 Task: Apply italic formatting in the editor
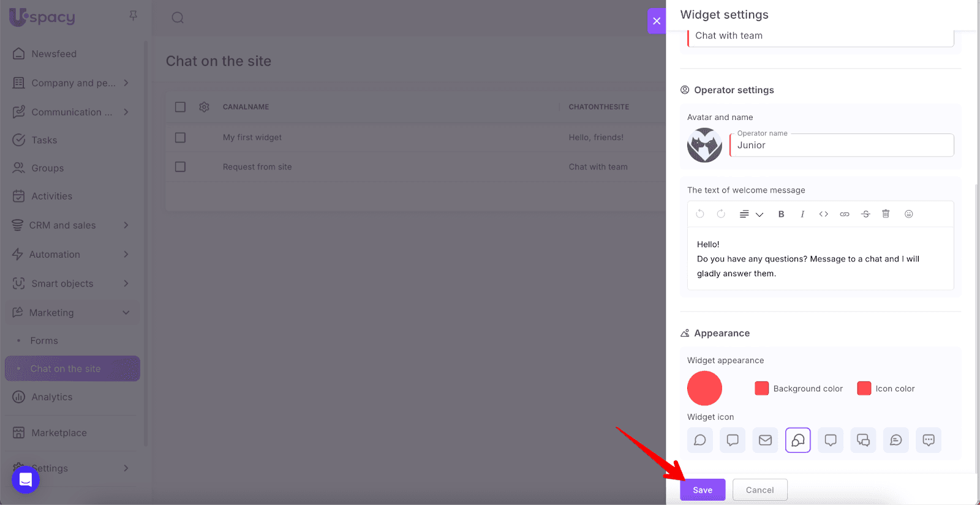pyautogui.click(x=802, y=214)
